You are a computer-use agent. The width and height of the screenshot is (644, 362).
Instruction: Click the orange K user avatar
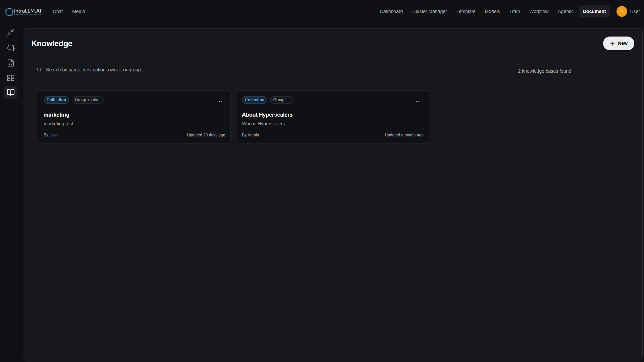622,11
